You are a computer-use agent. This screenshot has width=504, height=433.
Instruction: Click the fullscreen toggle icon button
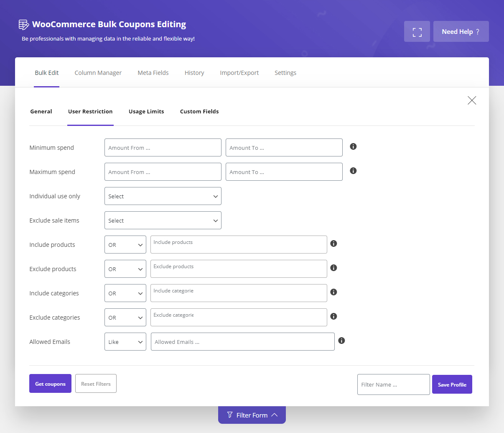[417, 31]
